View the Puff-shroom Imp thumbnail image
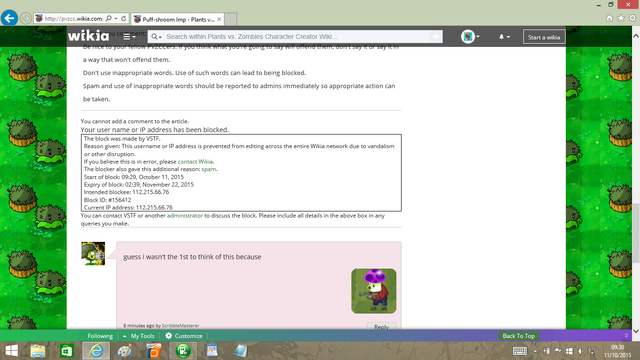 [373, 291]
